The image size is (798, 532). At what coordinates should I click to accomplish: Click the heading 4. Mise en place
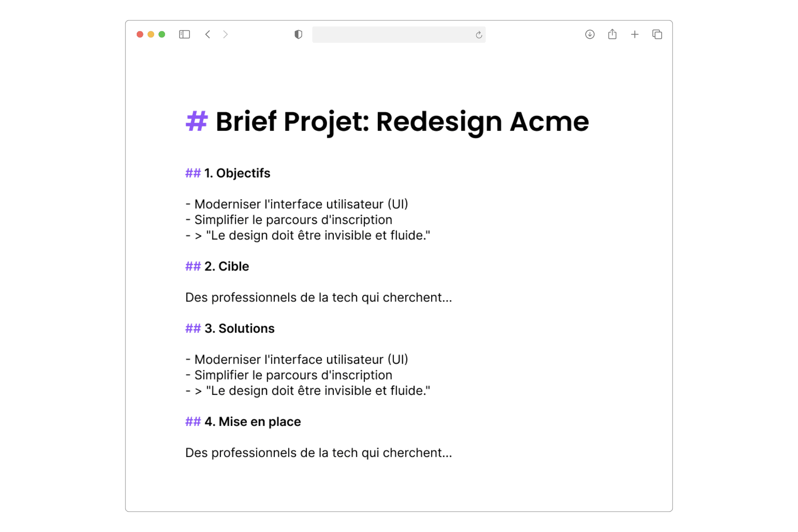[x=252, y=422]
